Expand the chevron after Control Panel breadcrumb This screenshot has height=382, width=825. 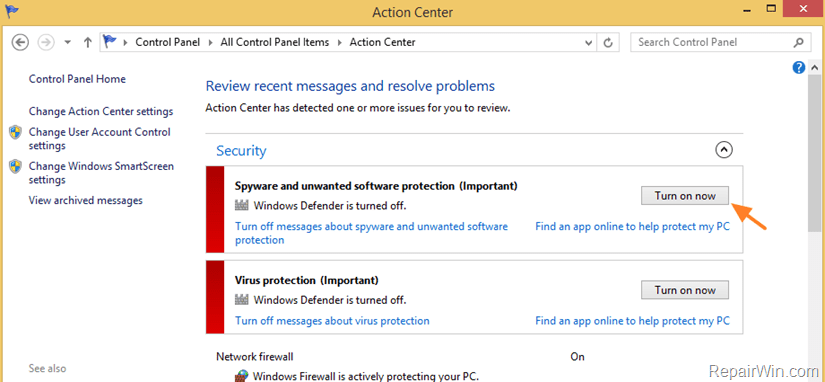tap(211, 43)
